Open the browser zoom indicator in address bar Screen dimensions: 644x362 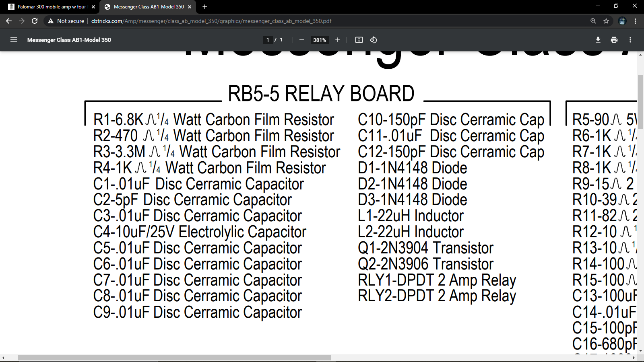tap(593, 21)
